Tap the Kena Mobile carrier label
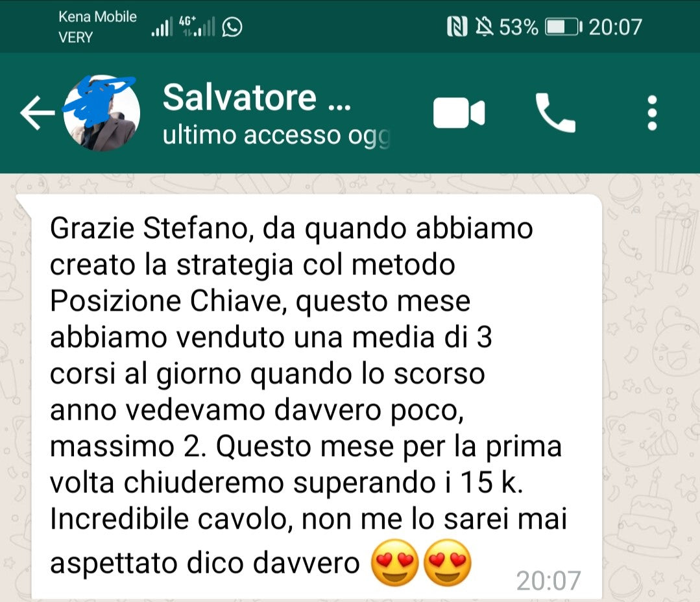The width and height of the screenshot is (700, 602). point(97,16)
